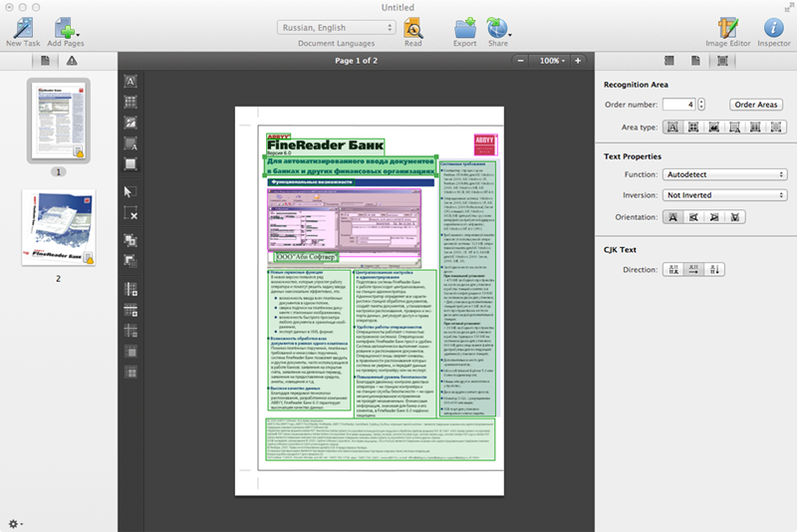This screenshot has height=532, width=797.
Task: Select Add Horizontal Separator table tool
Action: (131, 310)
